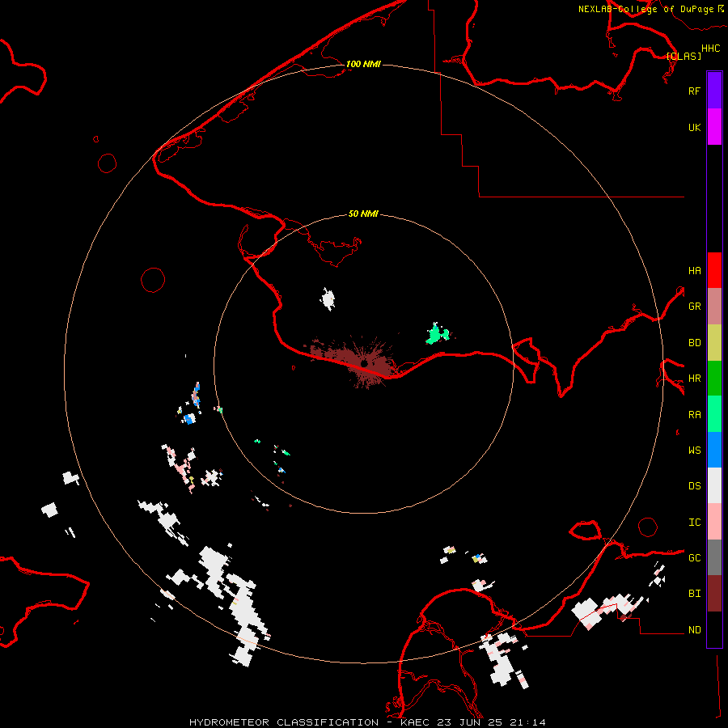Viewport: 728px width, 728px height.
Task: Pick the RA light green legend swatch
Action: 714,414
